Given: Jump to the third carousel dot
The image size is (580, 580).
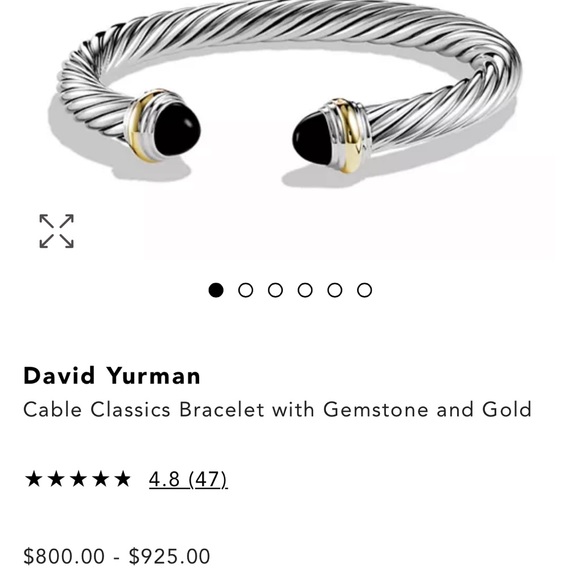Looking at the screenshot, I should coord(275,290).
